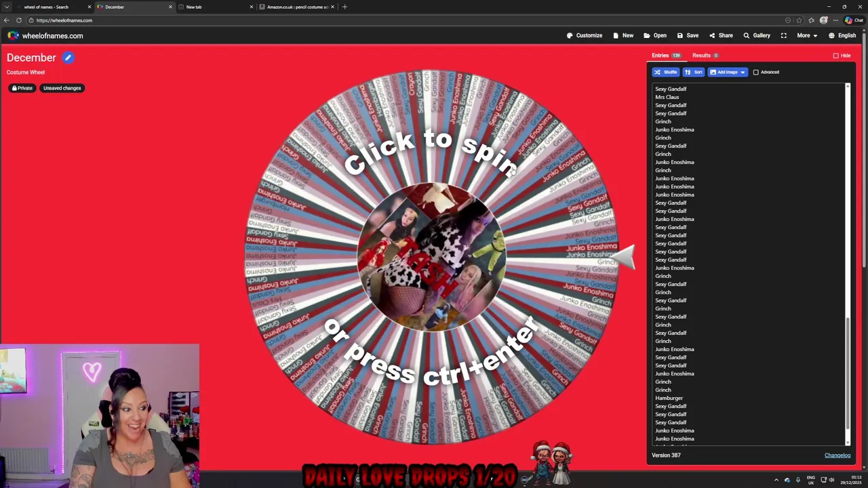Close the December browser tab
The width and height of the screenshot is (868, 488).
click(x=170, y=7)
